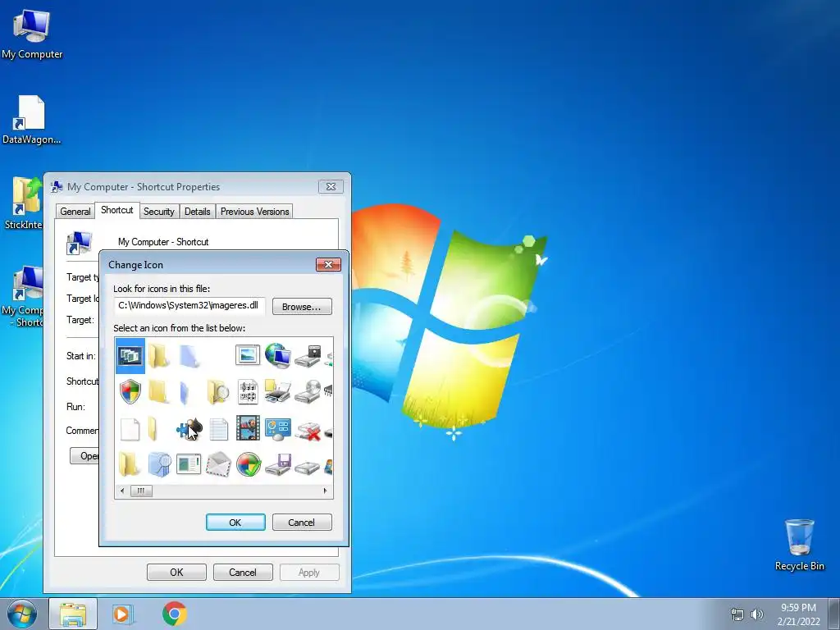The height and width of the screenshot is (630, 840).
Task: Open Windows Media Player from taskbar
Action: (x=122, y=614)
